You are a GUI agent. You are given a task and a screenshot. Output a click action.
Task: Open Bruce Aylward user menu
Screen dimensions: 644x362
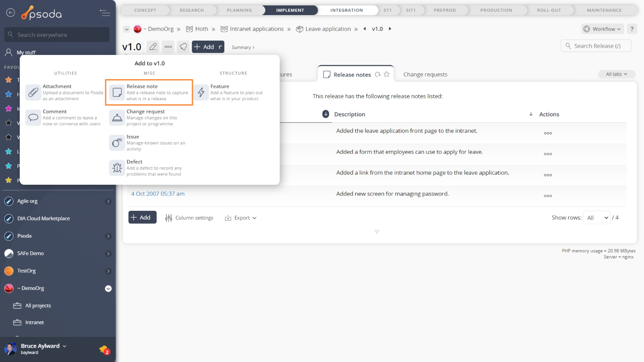point(44,346)
